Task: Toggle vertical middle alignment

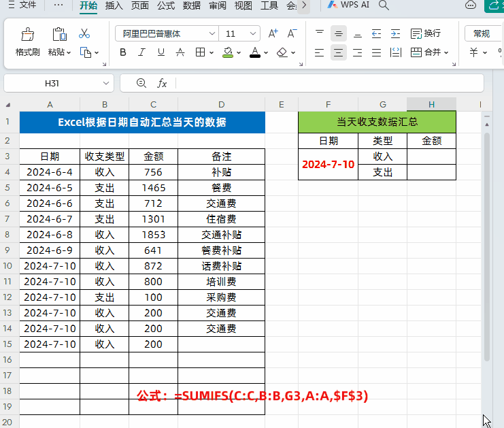Action: [339, 33]
